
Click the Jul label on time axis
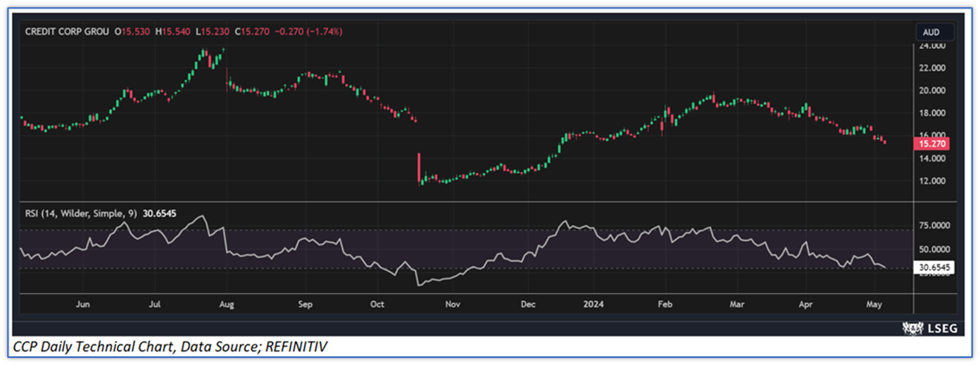click(154, 304)
